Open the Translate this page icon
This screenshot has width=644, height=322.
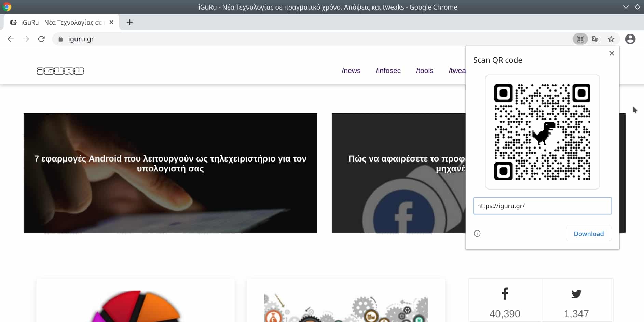pyautogui.click(x=595, y=39)
